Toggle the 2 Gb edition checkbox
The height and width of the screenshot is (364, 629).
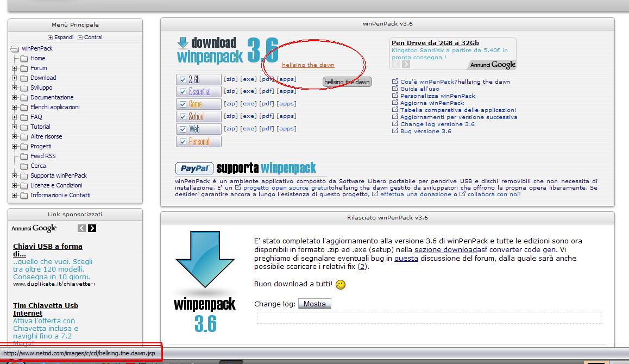pyautogui.click(x=183, y=80)
